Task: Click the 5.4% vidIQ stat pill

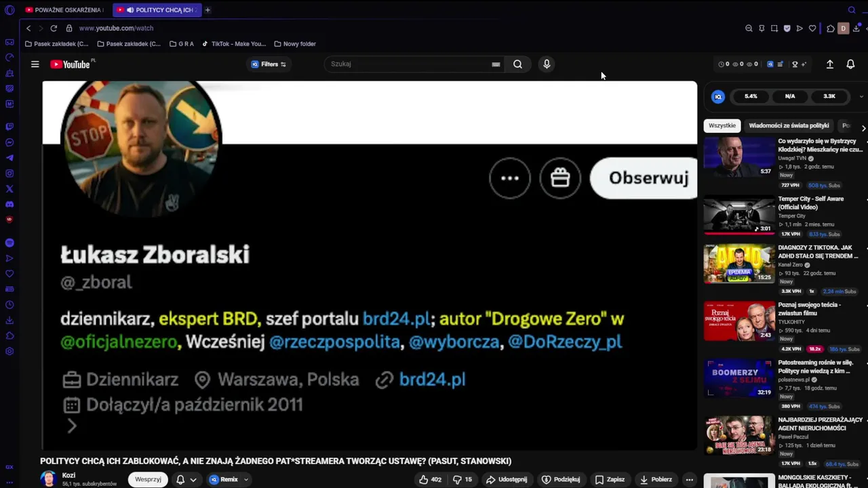Action: coord(751,96)
